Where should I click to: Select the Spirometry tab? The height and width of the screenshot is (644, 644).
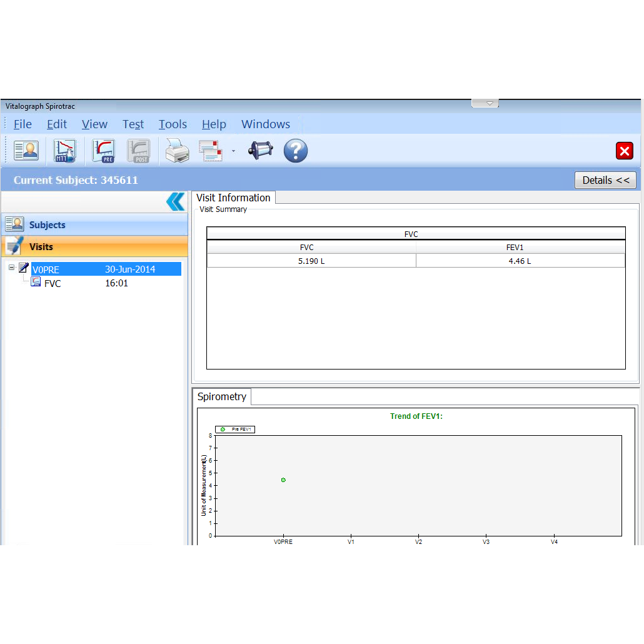click(222, 396)
